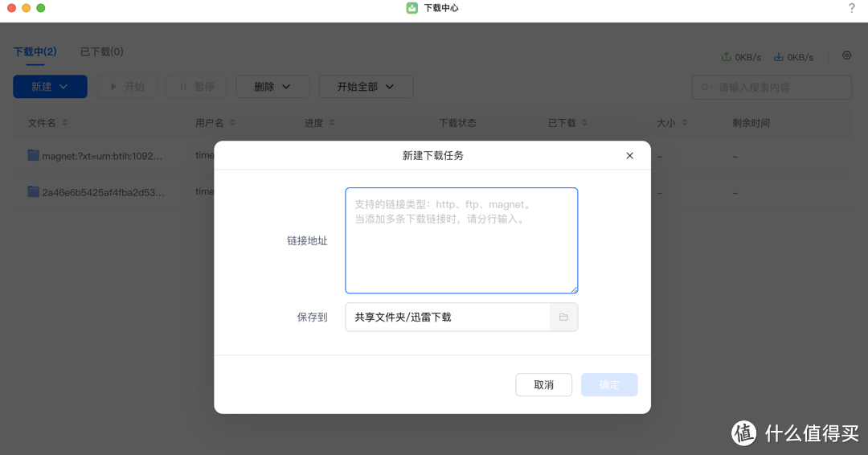Select the 2a46e6b5425af4fba2d53... row
Screen dimensions: 868x455
(x=432, y=192)
